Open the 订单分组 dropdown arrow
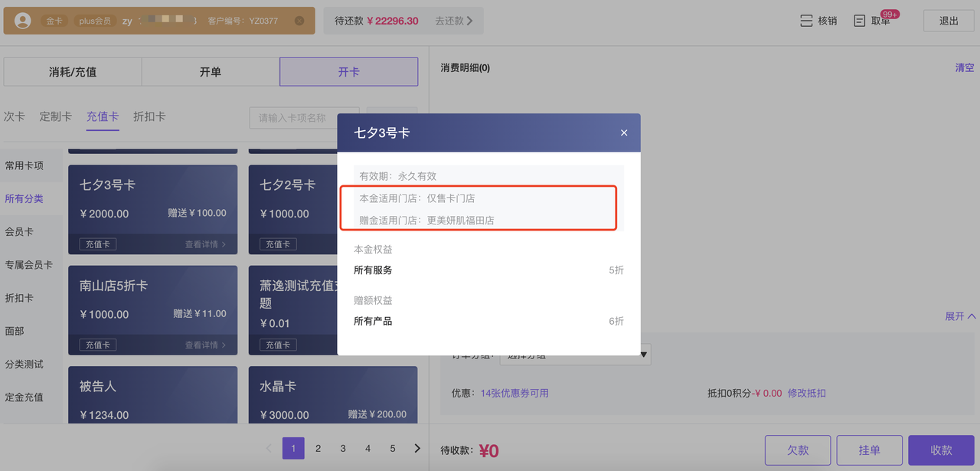Image resolution: width=980 pixels, height=471 pixels. 645,355
